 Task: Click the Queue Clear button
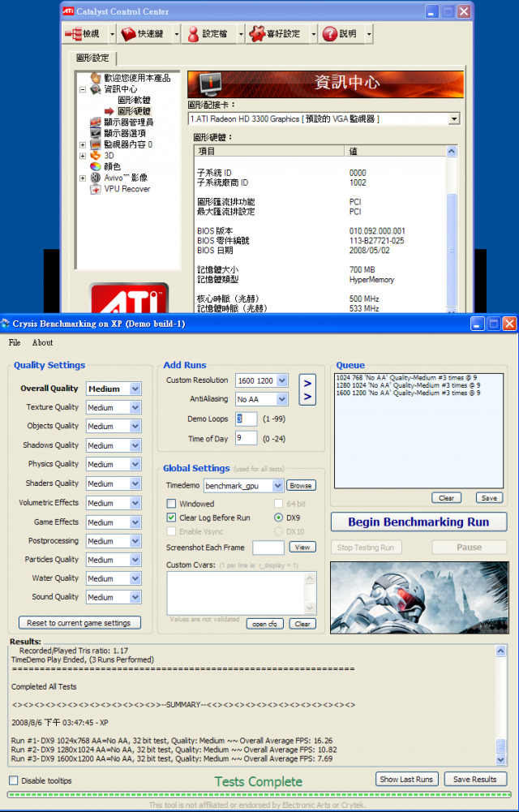point(447,497)
